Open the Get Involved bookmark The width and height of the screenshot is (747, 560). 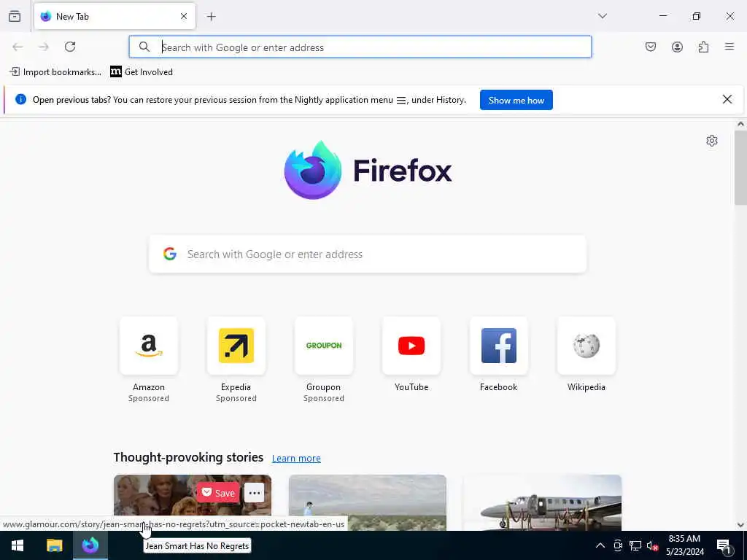pyautogui.click(x=142, y=72)
